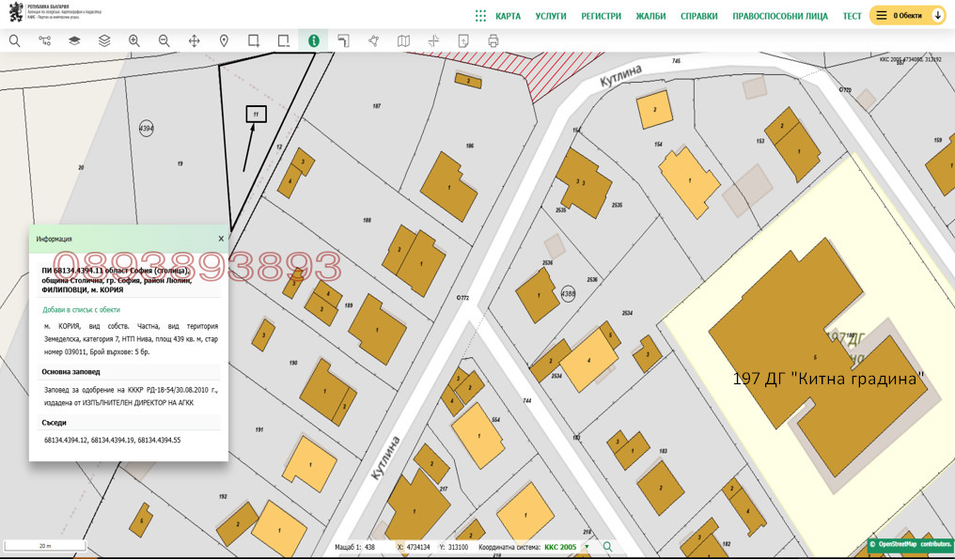
Task: Click the Добави в списък с обекти link
Action: (82, 309)
